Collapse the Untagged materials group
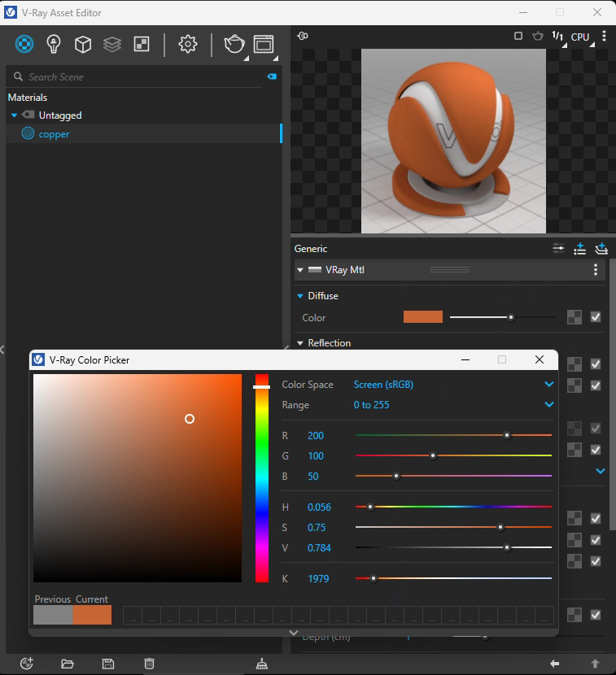 (x=14, y=115)
